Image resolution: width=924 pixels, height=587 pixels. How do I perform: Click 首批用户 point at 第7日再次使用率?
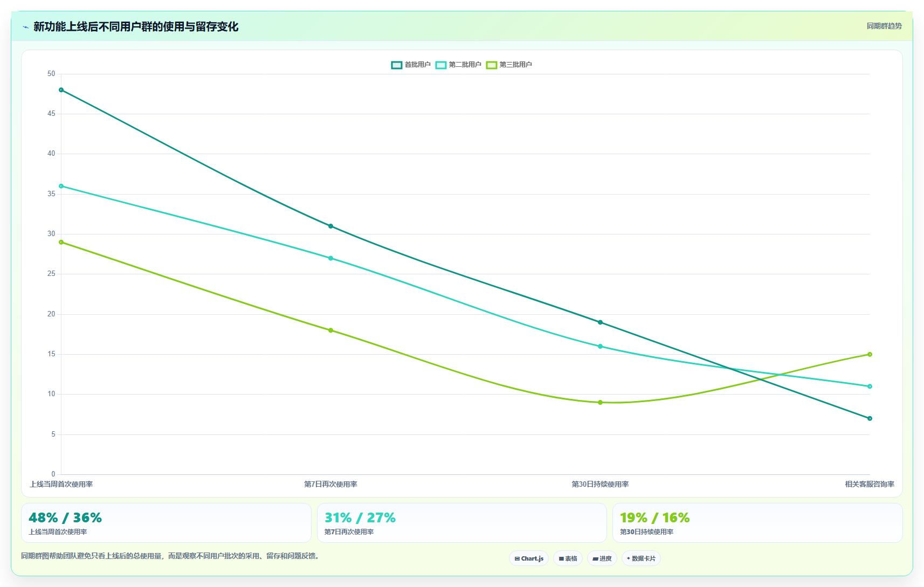(x=330, y=226)
